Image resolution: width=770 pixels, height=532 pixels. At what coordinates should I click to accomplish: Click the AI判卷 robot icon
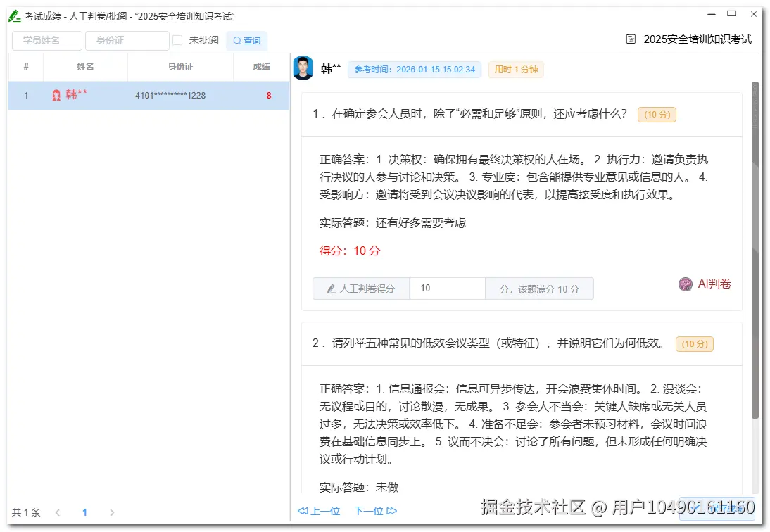[685, 284]
